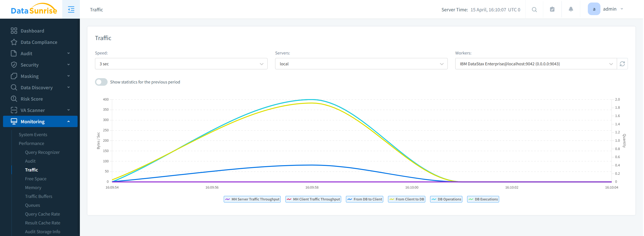Screen dimensions: 644x236
Task: Click the DataSunrise logo
Action: click(34, 9)
